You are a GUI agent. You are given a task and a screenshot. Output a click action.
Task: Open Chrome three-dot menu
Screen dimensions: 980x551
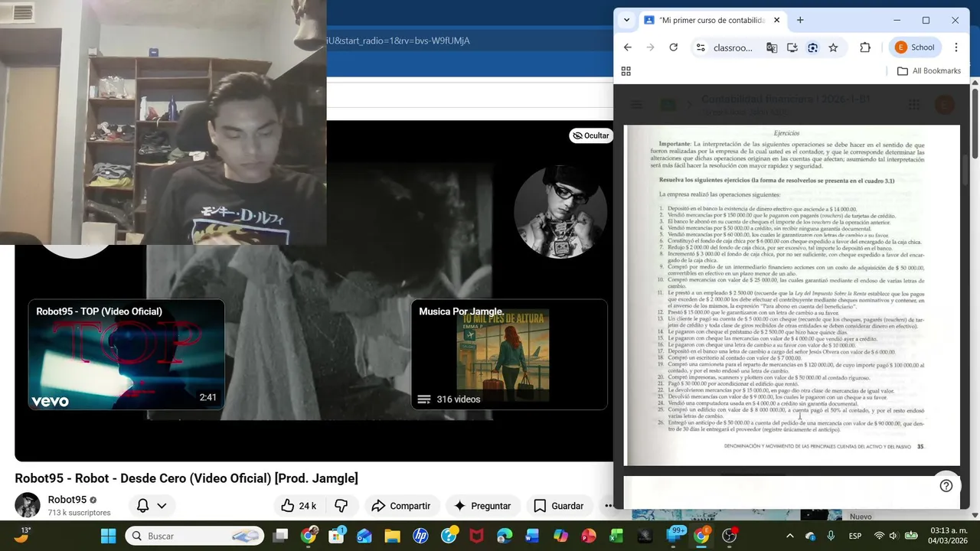click(x=956, y=47)
